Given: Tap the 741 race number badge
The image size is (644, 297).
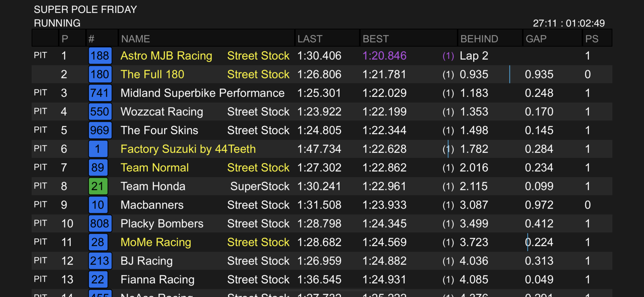Looking at the screenshot, I should click(100, 93).
